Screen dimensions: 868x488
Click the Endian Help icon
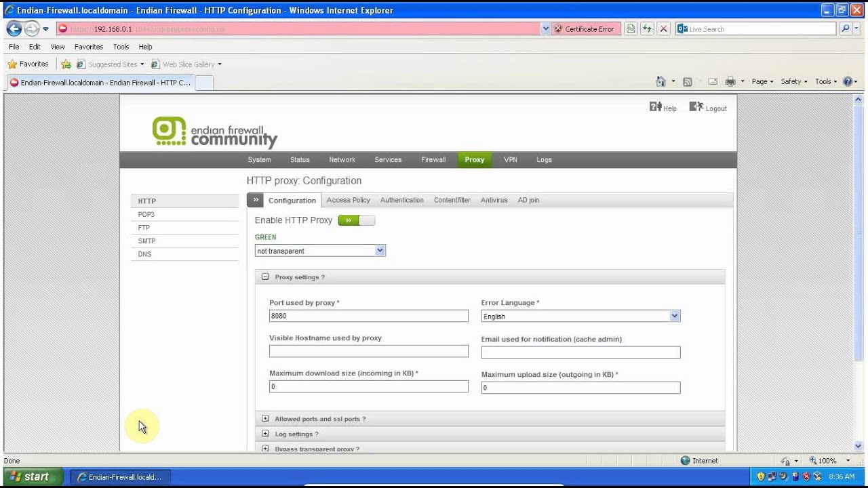point(655,107)
